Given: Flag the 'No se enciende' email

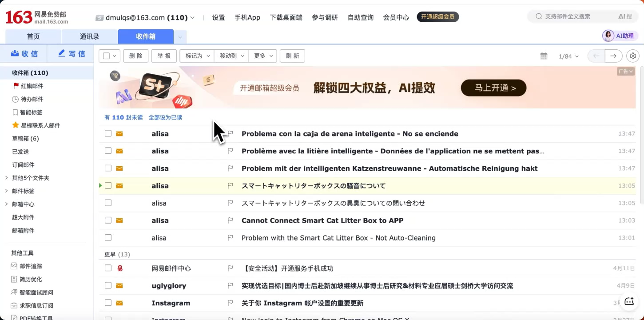Looking at the screenshot, I should pos(230,133).
